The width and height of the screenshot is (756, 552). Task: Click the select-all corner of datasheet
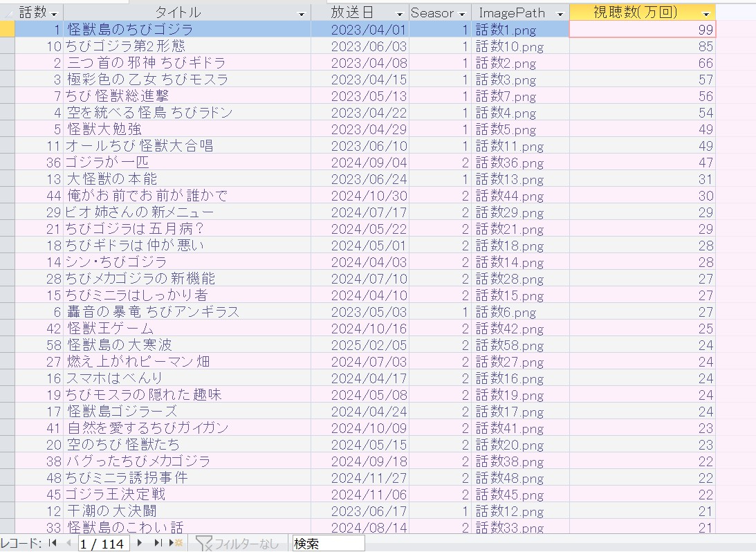tap(7, 12)
